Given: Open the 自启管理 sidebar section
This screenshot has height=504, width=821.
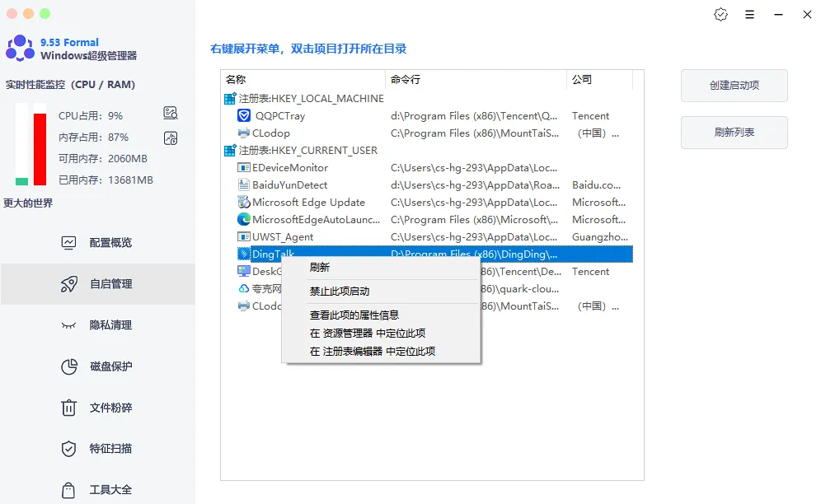Looking at the screenshot, I should coord(98,283).
